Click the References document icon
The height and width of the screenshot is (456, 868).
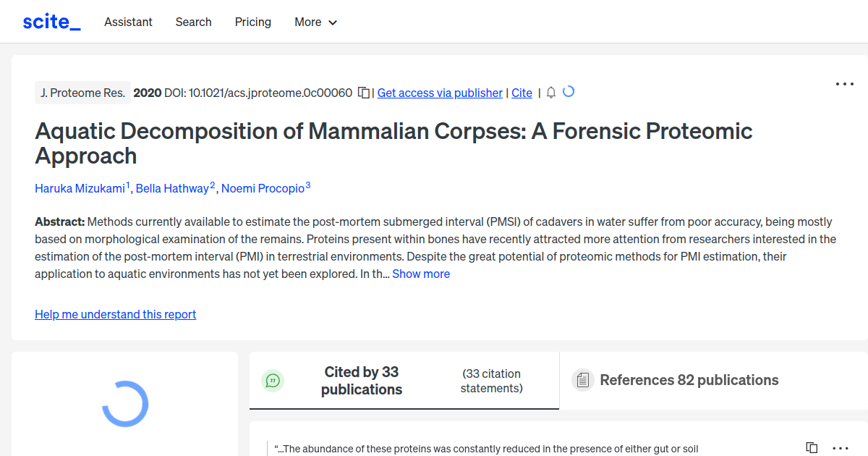point(582,380)
